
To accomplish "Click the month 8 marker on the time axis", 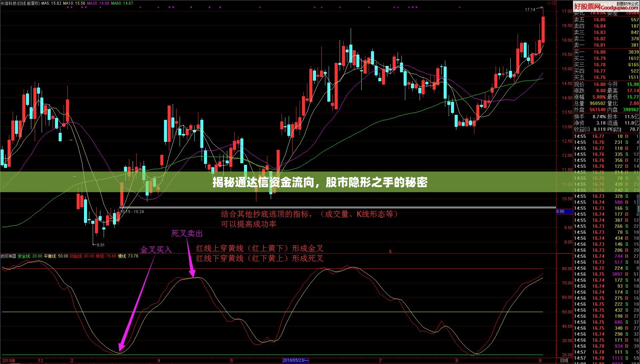I will pos(457,360).
